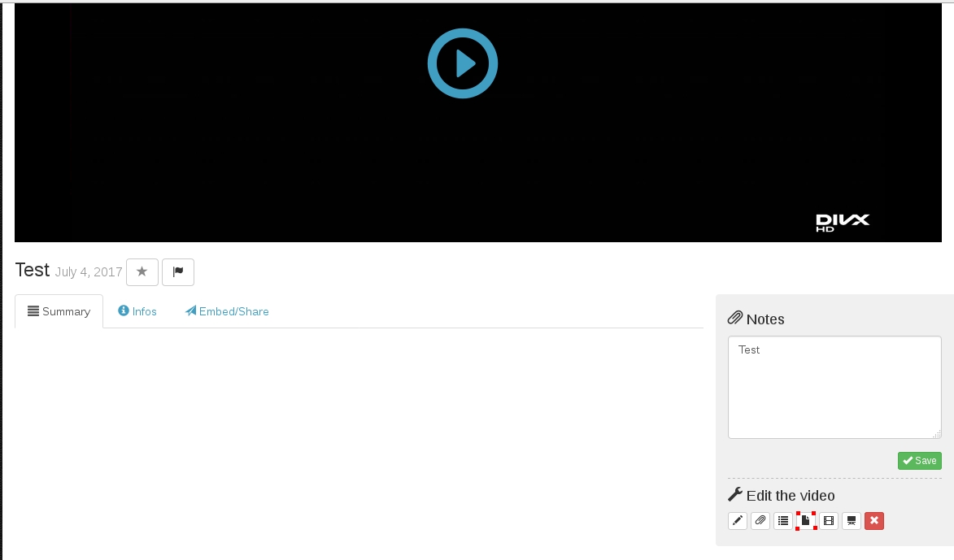Click the paperclip icon beside the Notes heading
The width and height of the screenshot is (954, 560).
(x=734, y=318)
